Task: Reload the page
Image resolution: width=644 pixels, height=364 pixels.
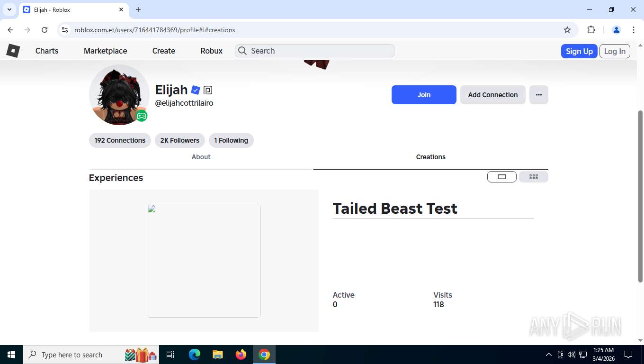Action: 45,30
